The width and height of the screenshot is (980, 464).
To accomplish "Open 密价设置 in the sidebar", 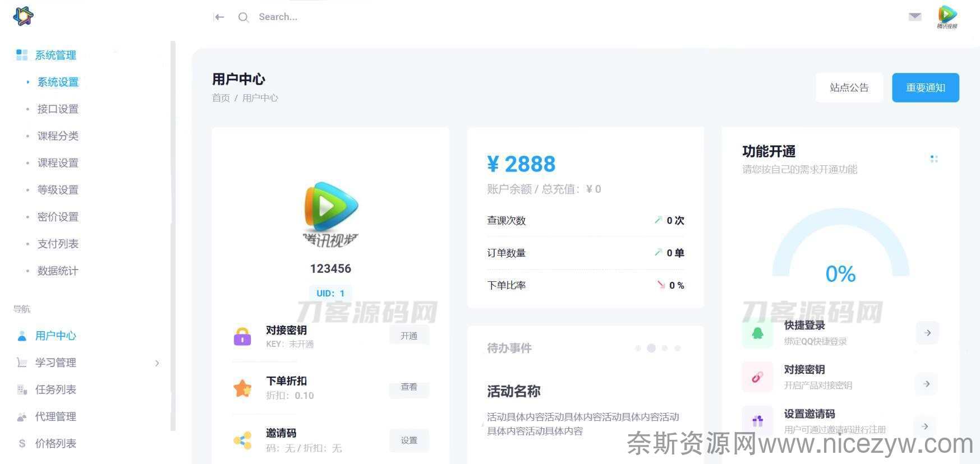I will (x=58, y=217).
